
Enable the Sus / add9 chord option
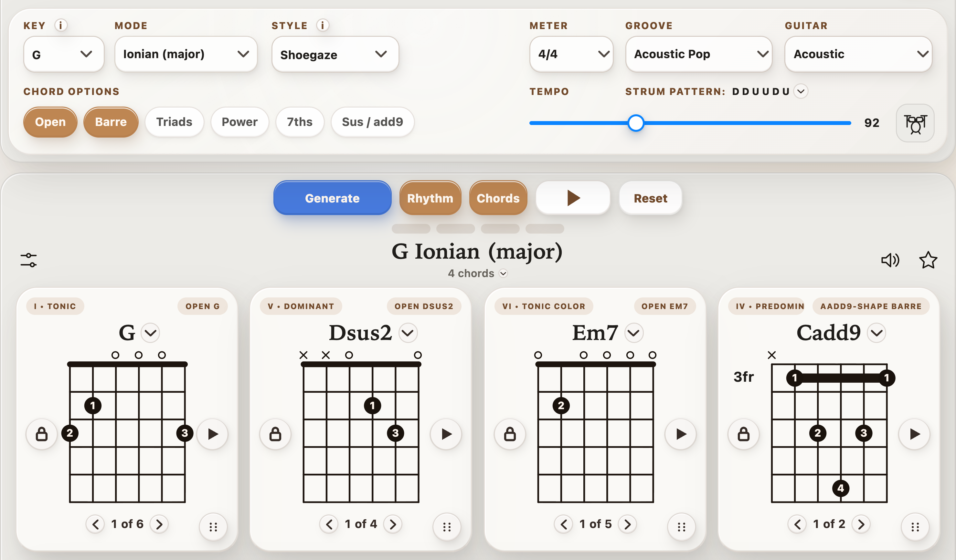click(x=373, y=122)
